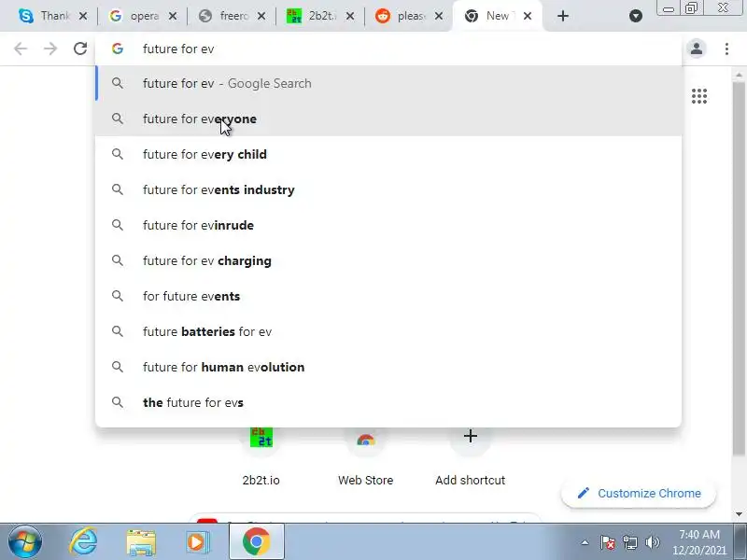Close the Reddit please tab
This screenshot has width=747, height=560.
point(438,16)
